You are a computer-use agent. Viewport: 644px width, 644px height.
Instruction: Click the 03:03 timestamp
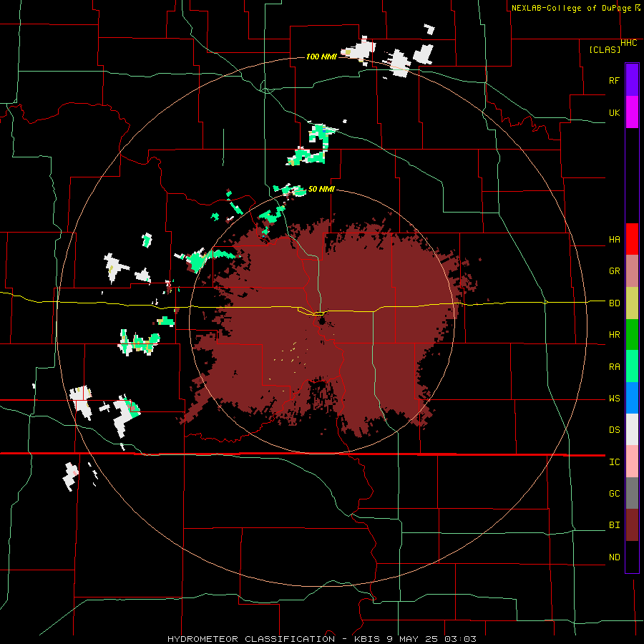462,639
